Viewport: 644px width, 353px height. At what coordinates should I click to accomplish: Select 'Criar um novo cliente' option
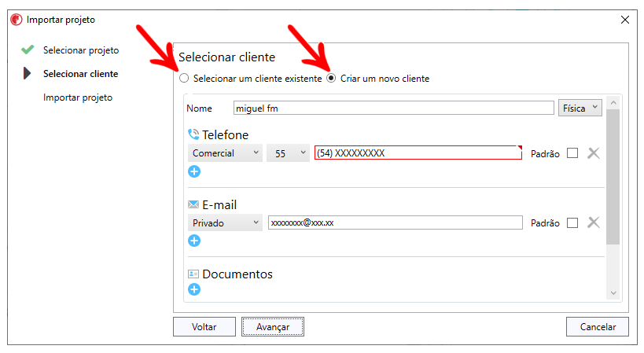331,78
